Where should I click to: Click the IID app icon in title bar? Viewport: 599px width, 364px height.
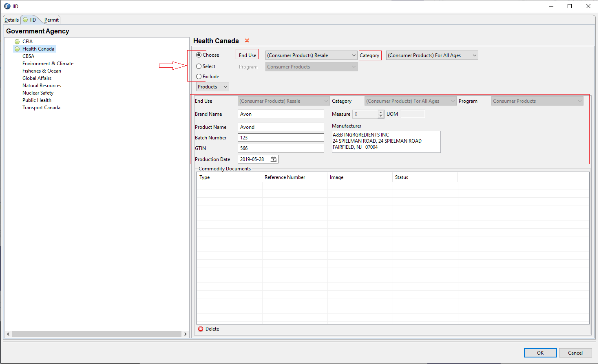(7, 6)
